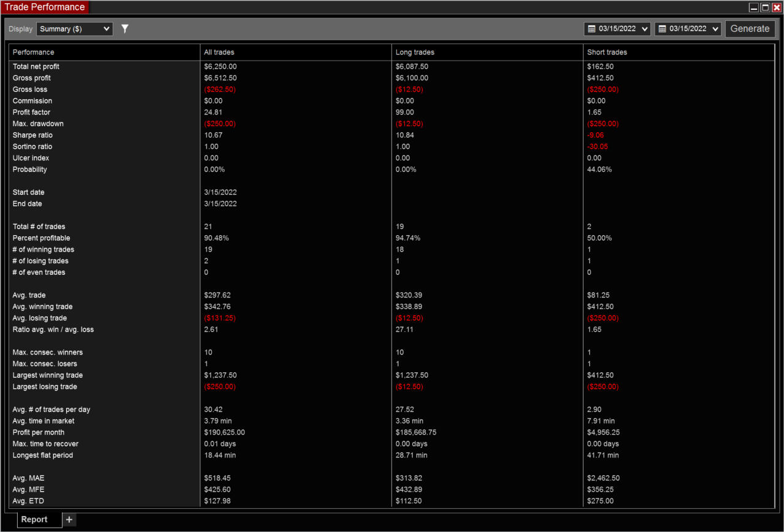Viewport: 784px width, 532px height.
Task: Select the Start date row label
Action: tap(29, 192)
